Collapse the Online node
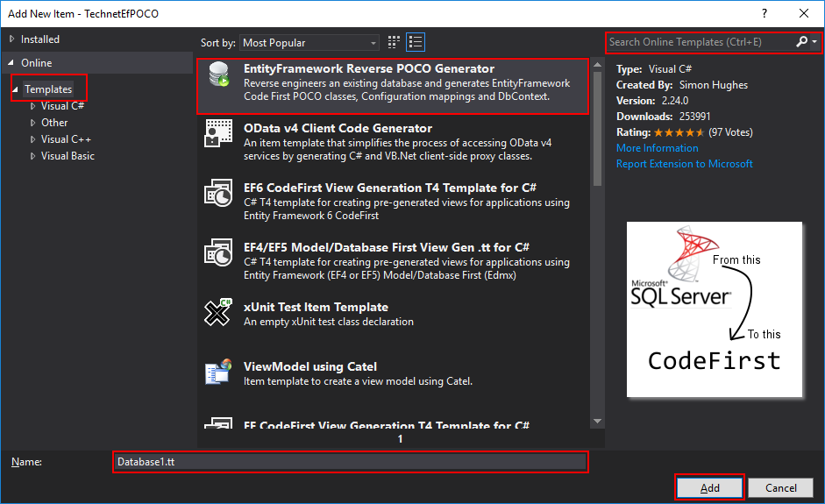Screen dimensions: 825x504 11,62
